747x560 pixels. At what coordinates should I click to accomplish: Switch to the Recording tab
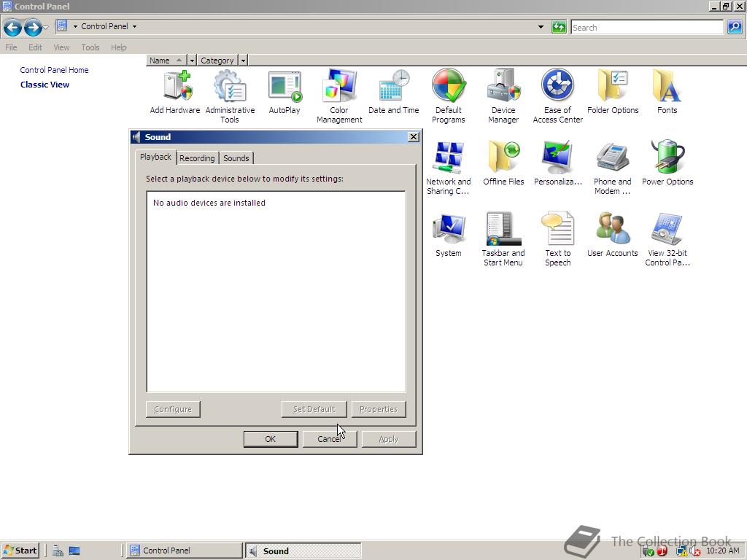197,158
